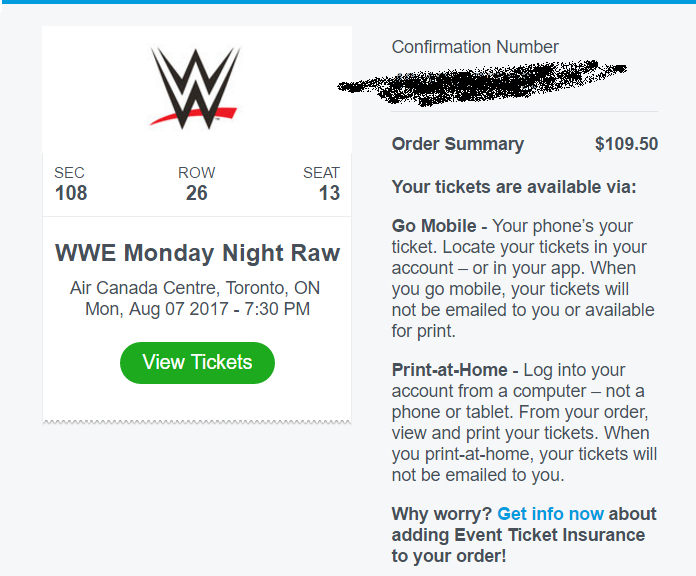Image resolution: width=696 pixels, height=576 pixels.
Task: Click the Print-at-Home heading
Action: pos(451,371)
